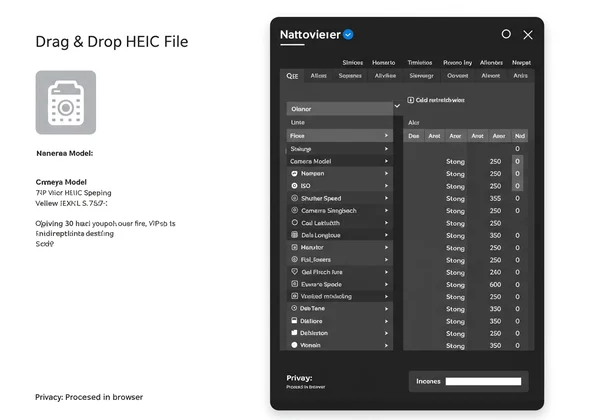Click the Nattovierer window title
The image size is (600, 420).
tap(310, 35)
